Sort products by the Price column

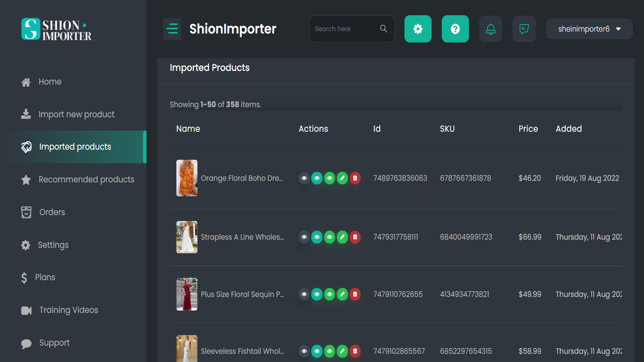[528, 129]
